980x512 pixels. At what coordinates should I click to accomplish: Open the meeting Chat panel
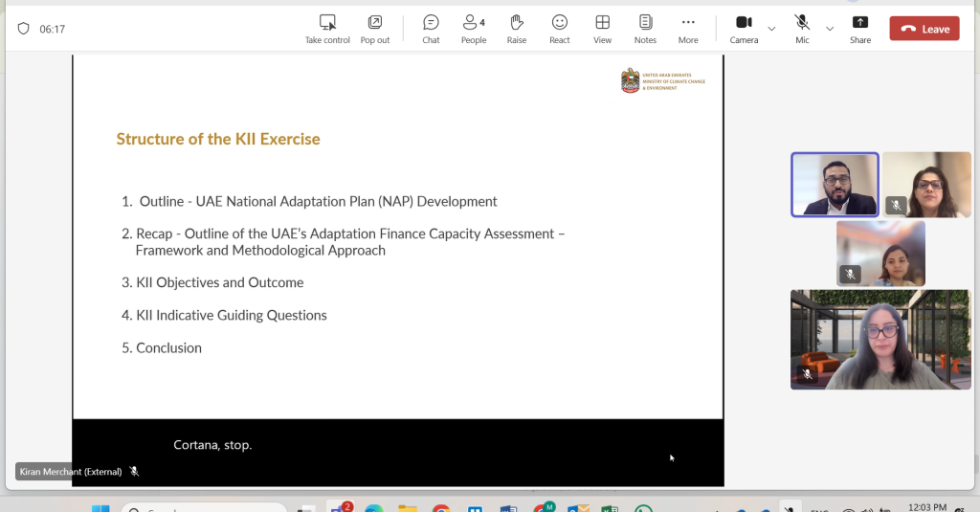(x=431, y=29)
